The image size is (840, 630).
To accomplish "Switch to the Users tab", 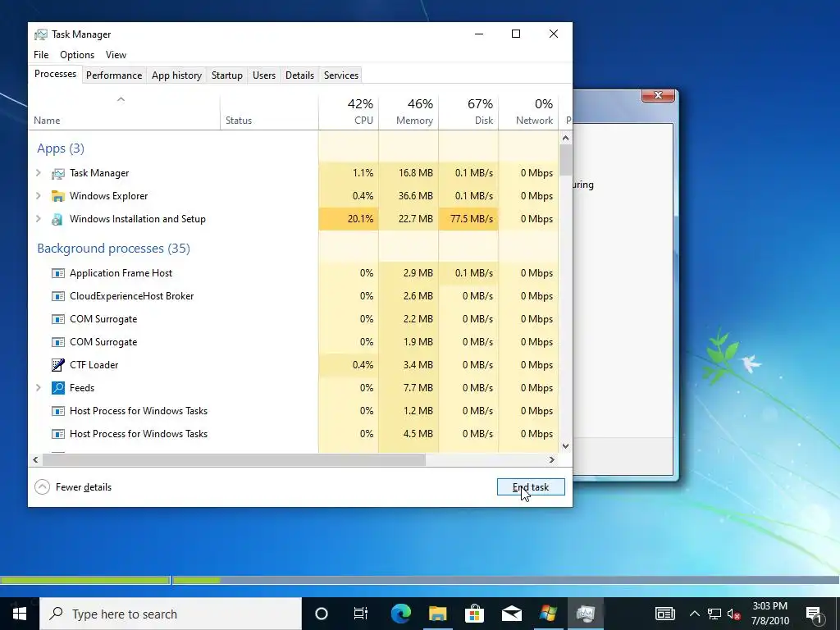I will pyautogui.click(x=264, y=75).
